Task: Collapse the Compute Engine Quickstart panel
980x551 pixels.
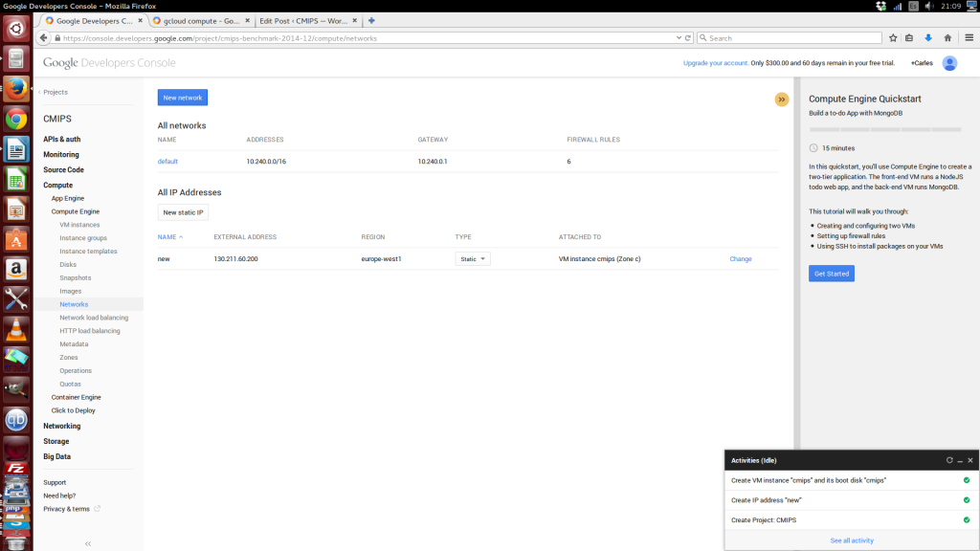Action: pyautogui.click(x=782, y=99)
